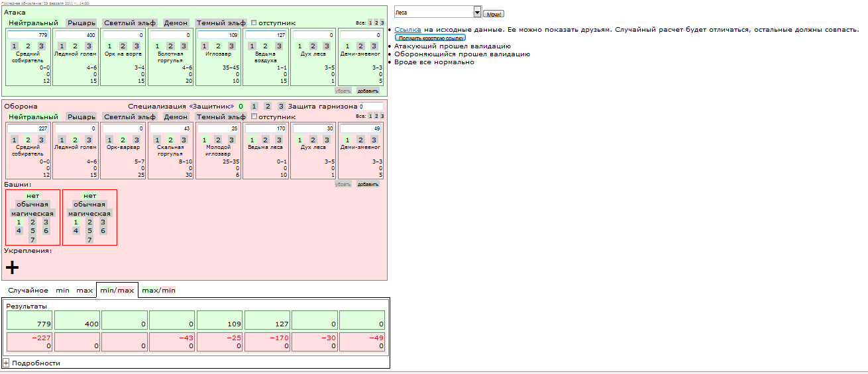Select Защитник specialization level 2
Viewport: 868px width, 374px height.
(268, 106)
